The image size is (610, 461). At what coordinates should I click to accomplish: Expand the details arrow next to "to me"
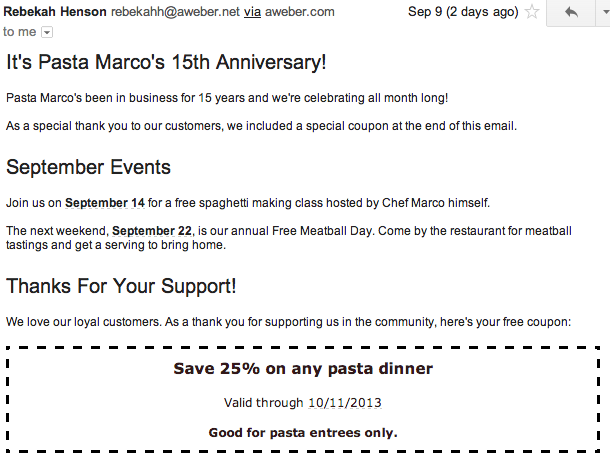(47, 32)
